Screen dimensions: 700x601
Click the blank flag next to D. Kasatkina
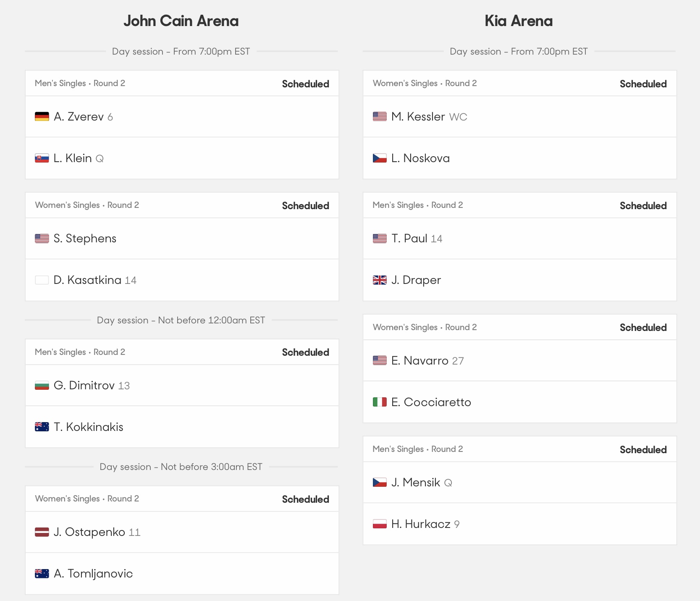[42, 280]
